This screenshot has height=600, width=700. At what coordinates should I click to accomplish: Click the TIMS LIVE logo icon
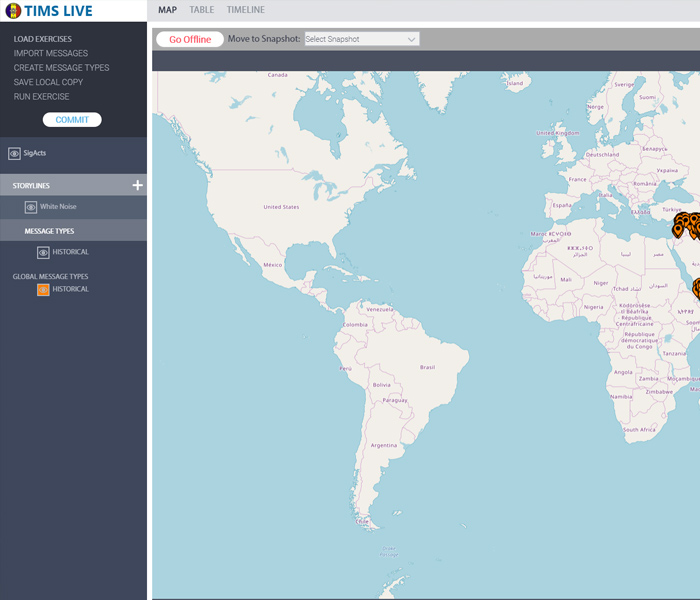[14, 11]
